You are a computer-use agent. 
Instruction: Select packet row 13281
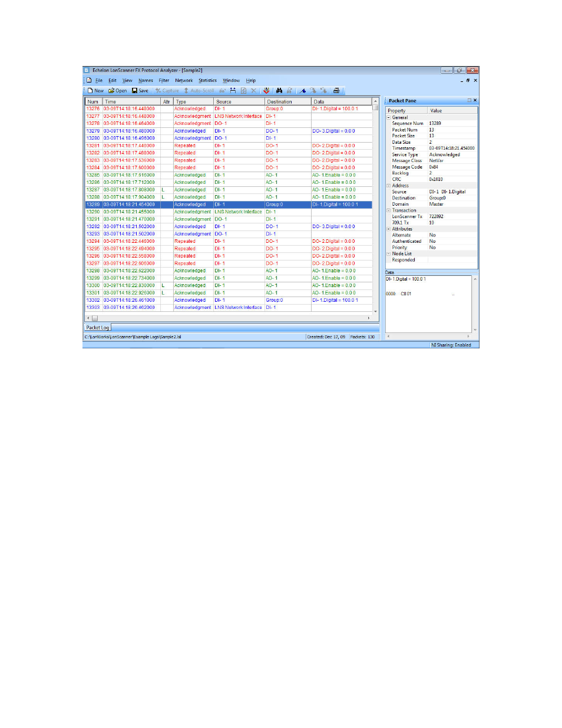pos(229,146)
